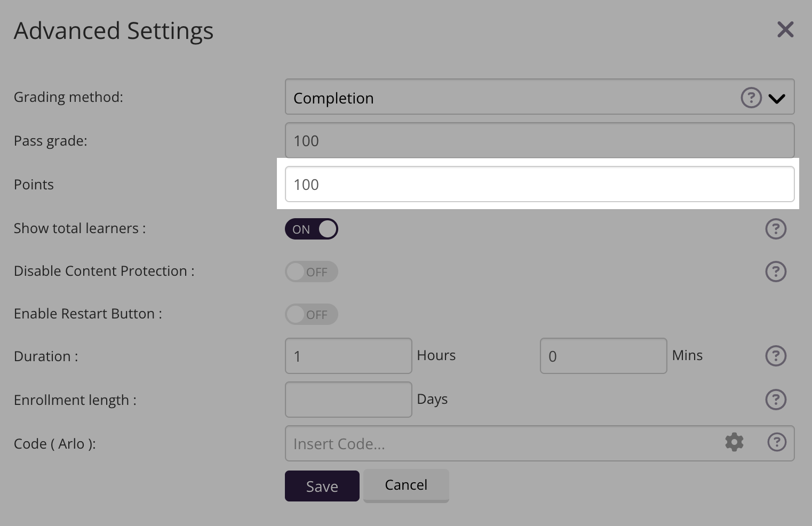Image resolution: width=812 pixels, height=526 pixels.
Task: Click the Points input field
Action: tap(539, 185)
